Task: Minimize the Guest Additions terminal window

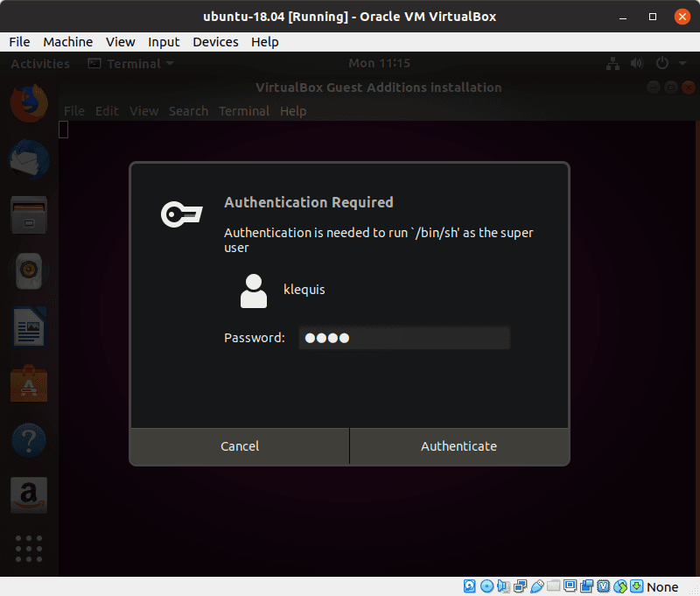Action: (654, 87)
